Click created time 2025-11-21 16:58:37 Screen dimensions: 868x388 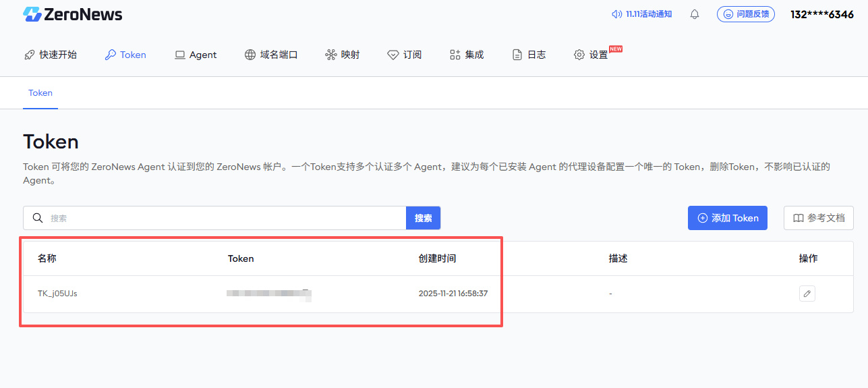pyautogui.click(x=453, y=294)
